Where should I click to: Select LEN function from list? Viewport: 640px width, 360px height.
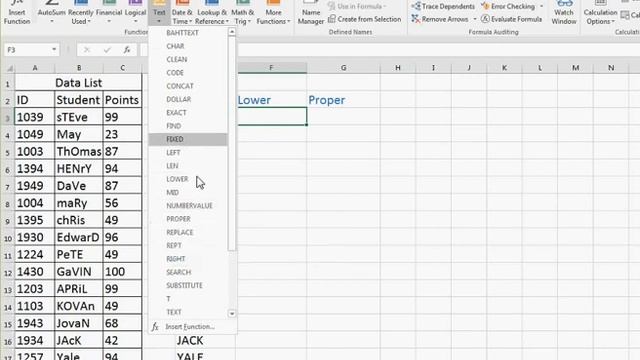tap(188, 166)
